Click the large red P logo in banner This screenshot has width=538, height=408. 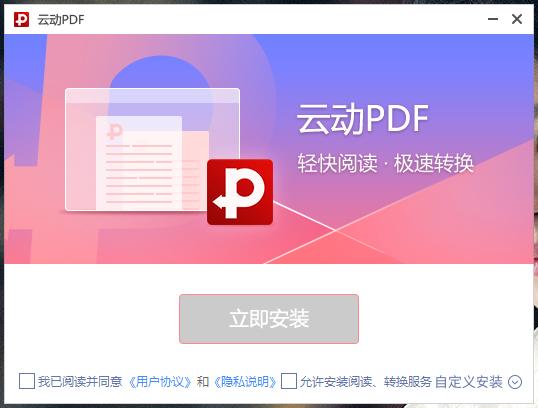[x=240, y=192]
